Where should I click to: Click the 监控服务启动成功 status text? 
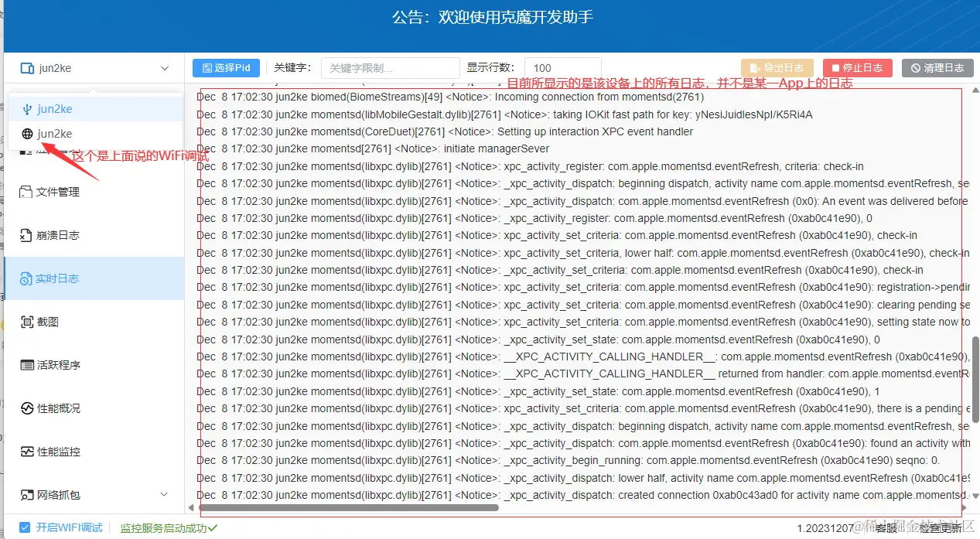163,527
